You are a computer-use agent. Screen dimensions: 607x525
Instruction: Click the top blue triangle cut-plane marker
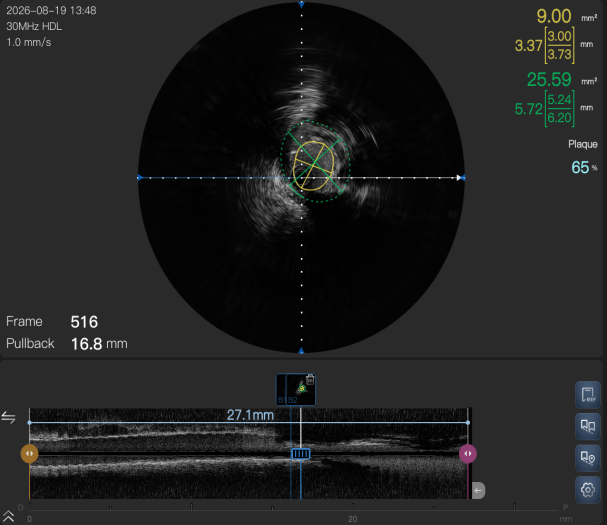(302, 4)
